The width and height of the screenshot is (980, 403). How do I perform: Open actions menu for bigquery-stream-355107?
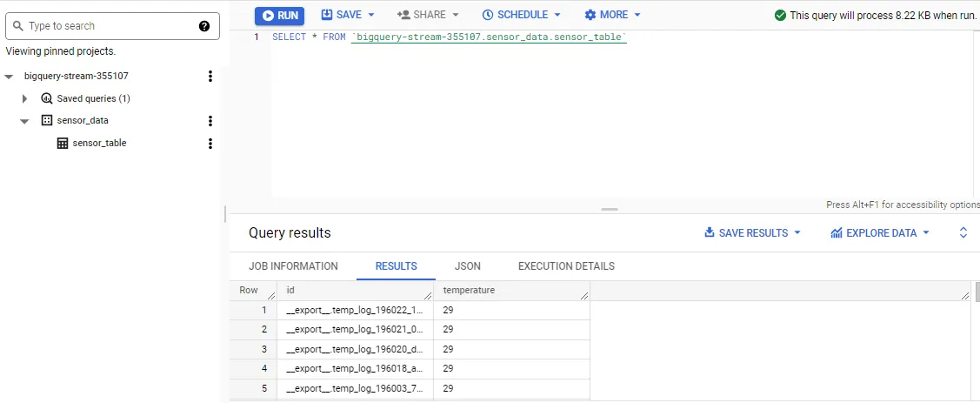210,77
